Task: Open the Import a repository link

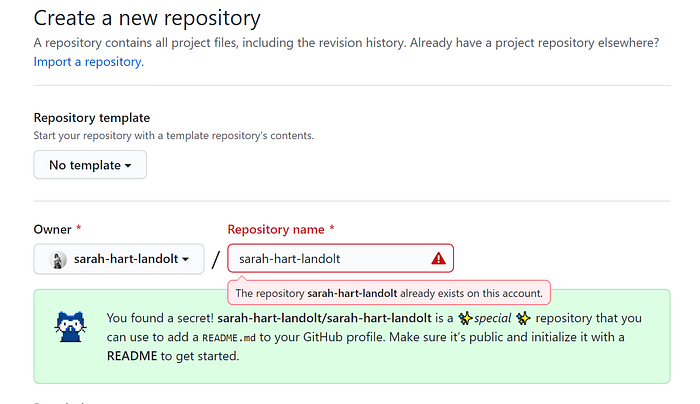Action: [x=89, y=62]
